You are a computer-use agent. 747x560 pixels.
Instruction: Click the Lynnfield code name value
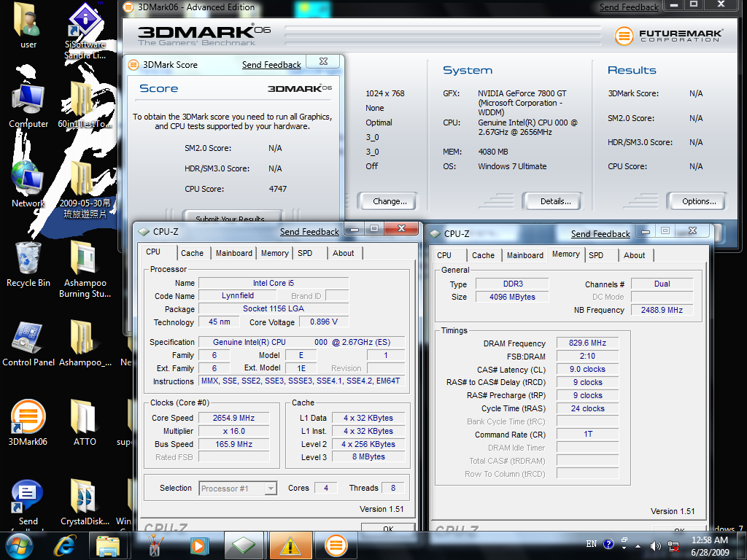238,296
